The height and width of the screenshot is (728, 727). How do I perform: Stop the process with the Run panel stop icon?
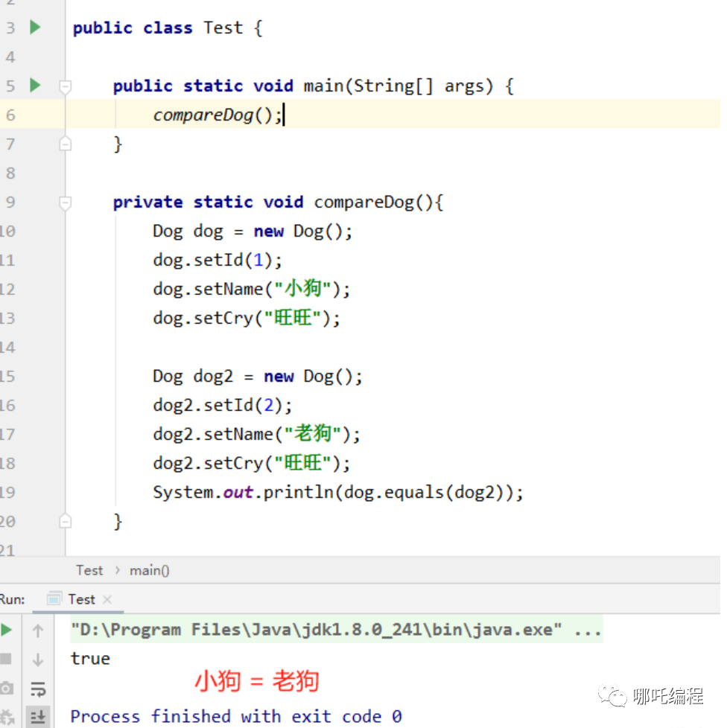coord(5,658)
